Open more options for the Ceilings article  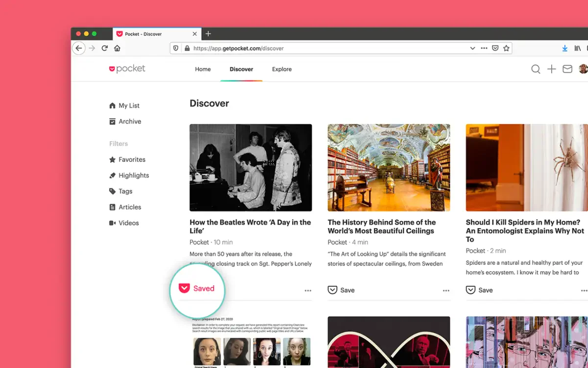click(x=446, y=290)
